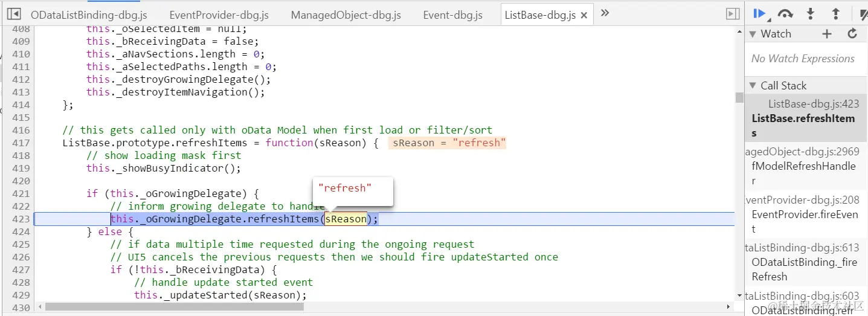Click horizontal scrollbar right arrow
This screenshot has height=316, width=868.
pos(730,307)
